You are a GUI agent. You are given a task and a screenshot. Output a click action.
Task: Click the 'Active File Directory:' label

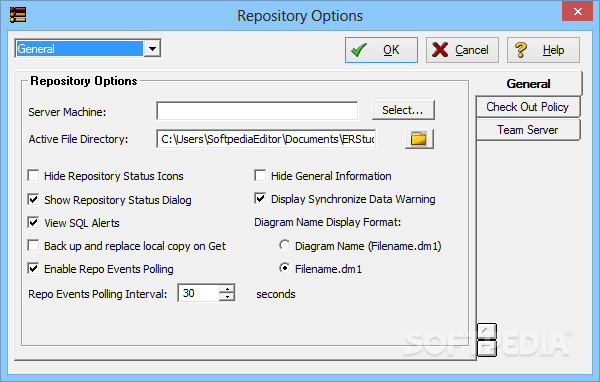(78, 139)
